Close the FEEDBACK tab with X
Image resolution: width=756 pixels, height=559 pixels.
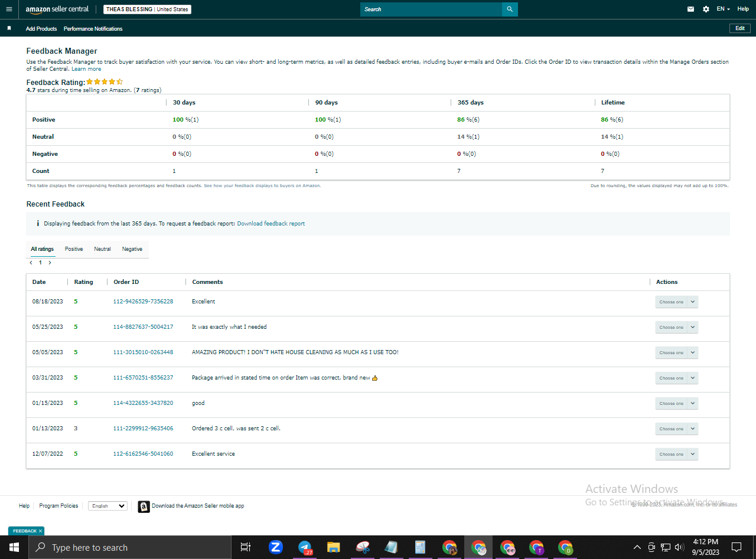pos(41,531)
